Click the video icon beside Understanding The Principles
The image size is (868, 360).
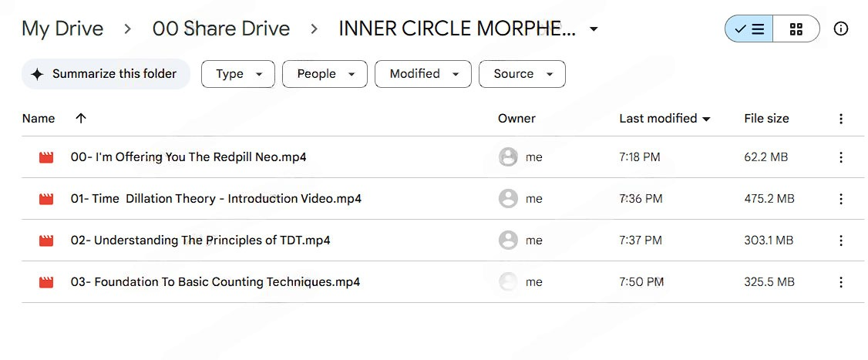[46, 241]
